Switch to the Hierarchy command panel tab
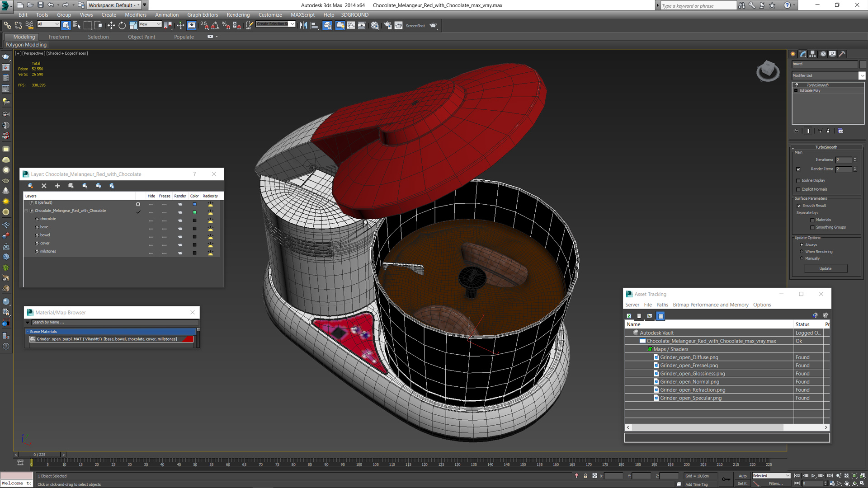The image size is (868, 488). pos(812,54)
